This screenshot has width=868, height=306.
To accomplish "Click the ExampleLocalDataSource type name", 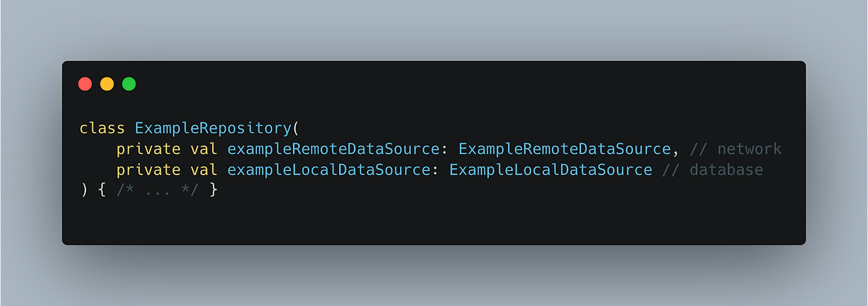I will (x=551, y=170).
